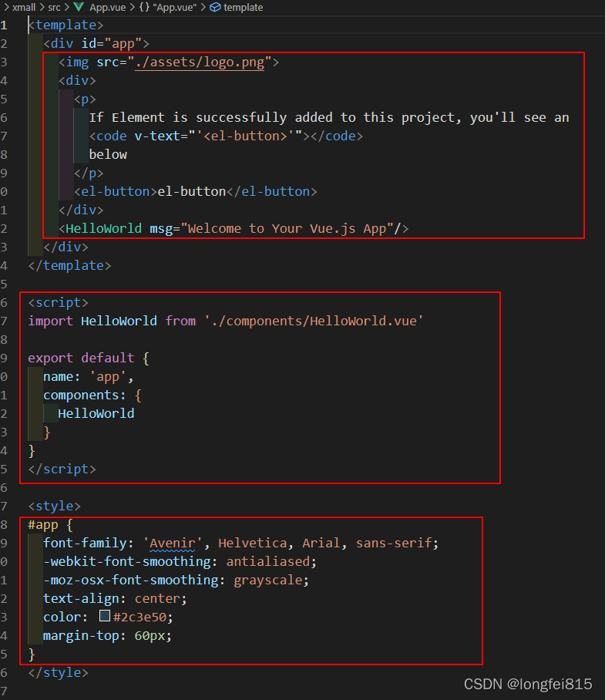The height and width of the screenshot is (700, 605).
Task: Click line number 1 in the gutter
Action: (x=5, y=25)
